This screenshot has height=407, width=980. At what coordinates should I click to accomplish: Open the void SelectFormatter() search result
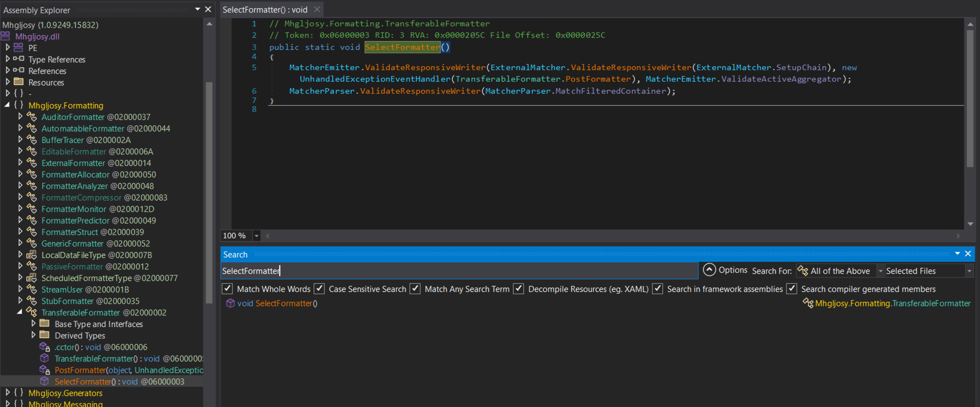coord(277,303)
